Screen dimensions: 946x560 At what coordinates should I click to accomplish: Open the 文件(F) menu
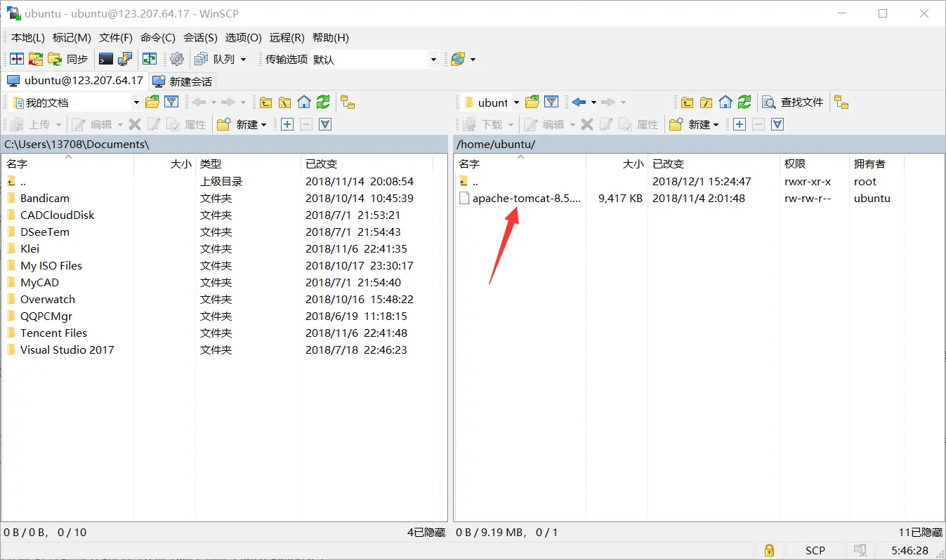[116, 38]
